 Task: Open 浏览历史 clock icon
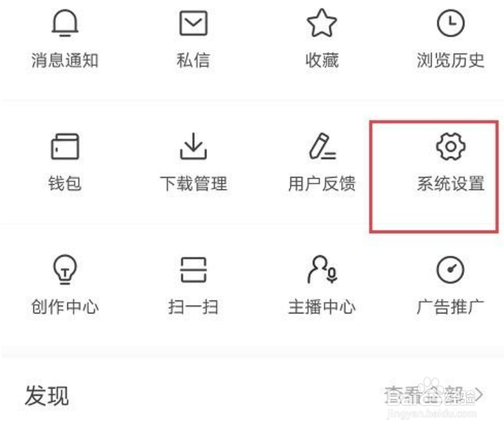click(450, 23)
